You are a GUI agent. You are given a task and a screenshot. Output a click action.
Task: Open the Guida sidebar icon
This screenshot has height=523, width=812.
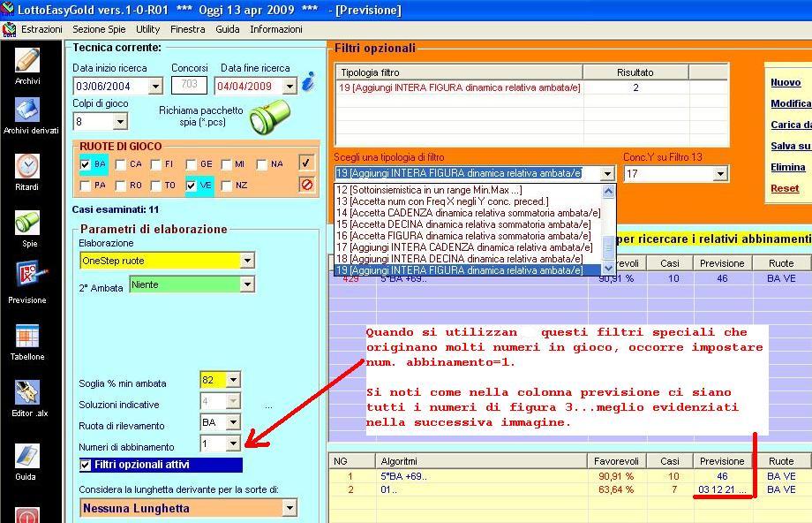coord(27,456)
